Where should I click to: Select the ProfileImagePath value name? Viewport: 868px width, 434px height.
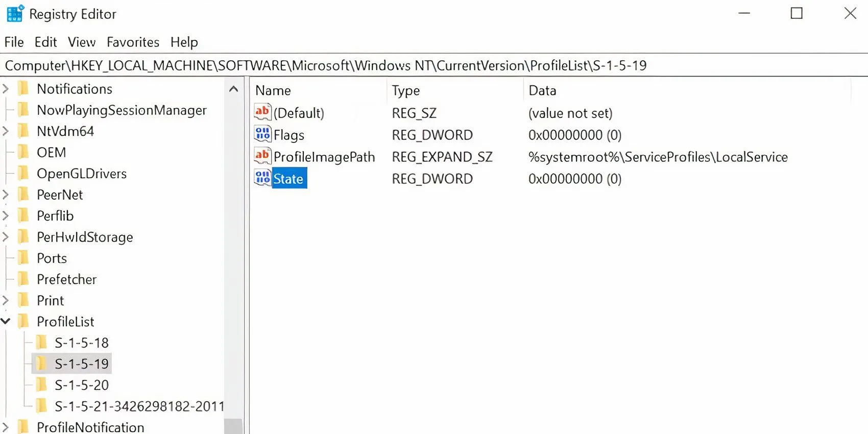click(x=324, y=157)
